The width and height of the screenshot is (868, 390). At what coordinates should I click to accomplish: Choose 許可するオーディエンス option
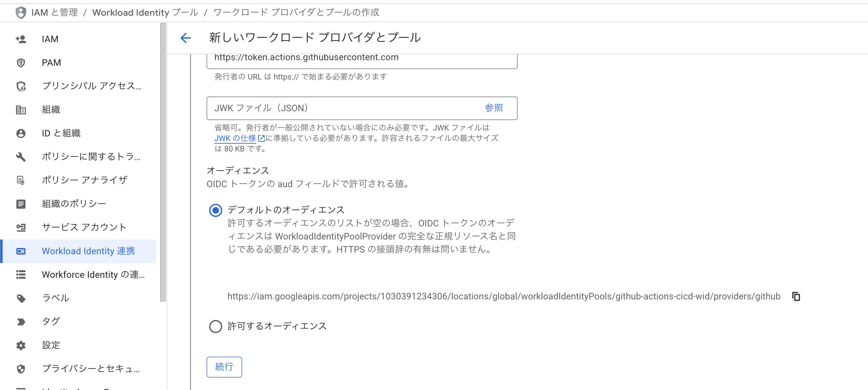tap(216, 326)
